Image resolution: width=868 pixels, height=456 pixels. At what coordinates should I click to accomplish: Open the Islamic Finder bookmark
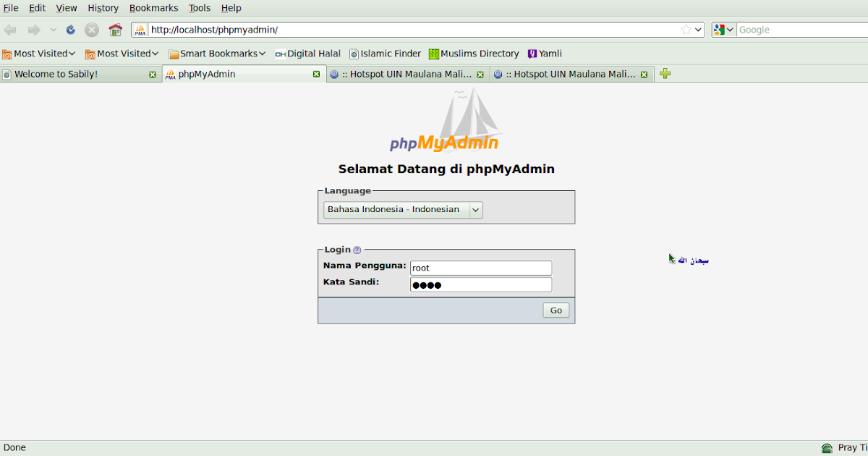(385, 54)
